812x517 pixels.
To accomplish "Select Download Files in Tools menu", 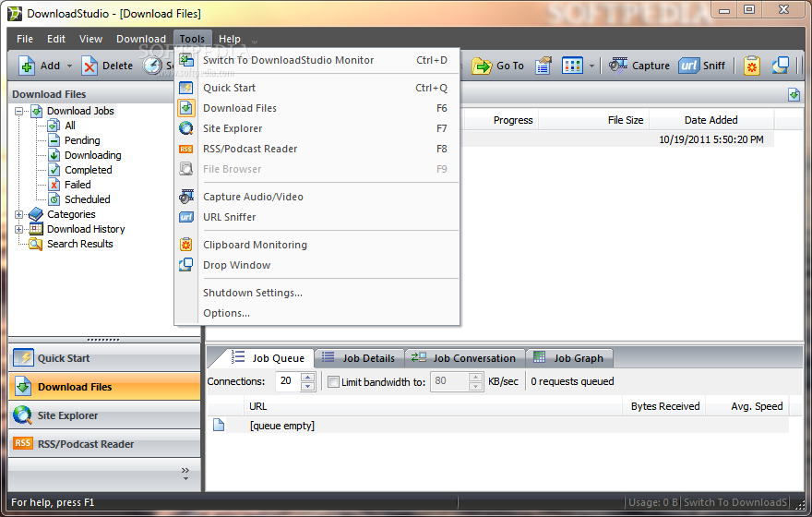I will click(x=316, y=108).
